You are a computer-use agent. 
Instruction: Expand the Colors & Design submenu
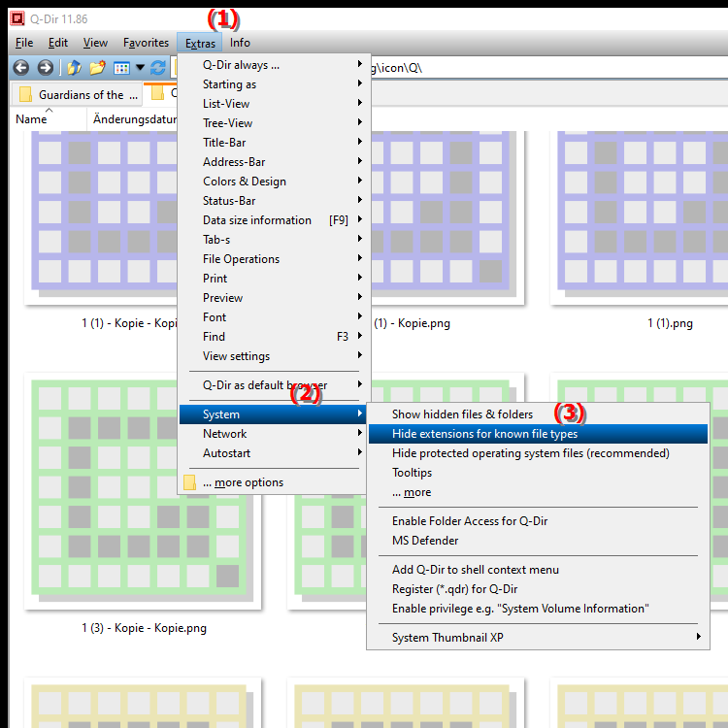point(276,182)
